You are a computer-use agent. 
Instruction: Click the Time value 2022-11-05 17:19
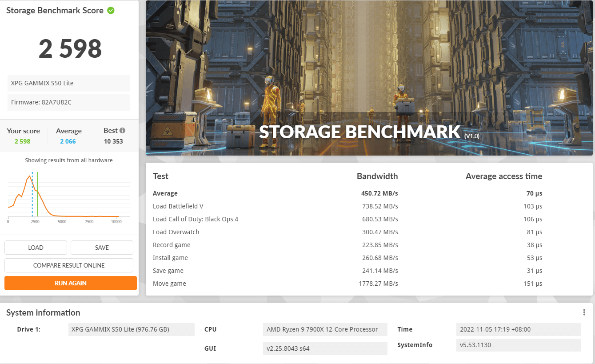tap(518, 329)
